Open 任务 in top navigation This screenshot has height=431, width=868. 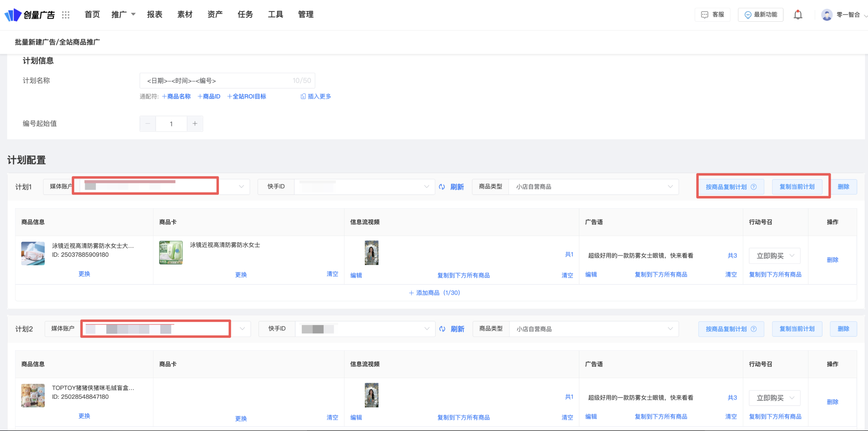[245, 15]
